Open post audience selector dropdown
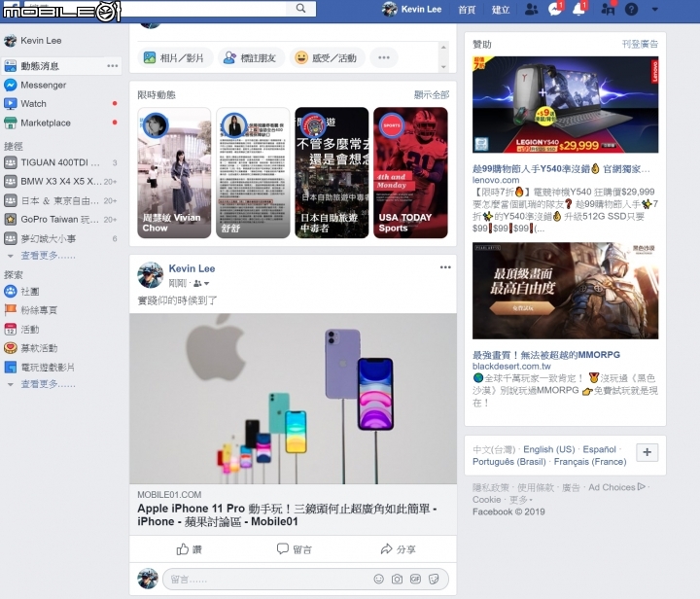Viewport: 700px width, 599px height. [x=201, y=283]
